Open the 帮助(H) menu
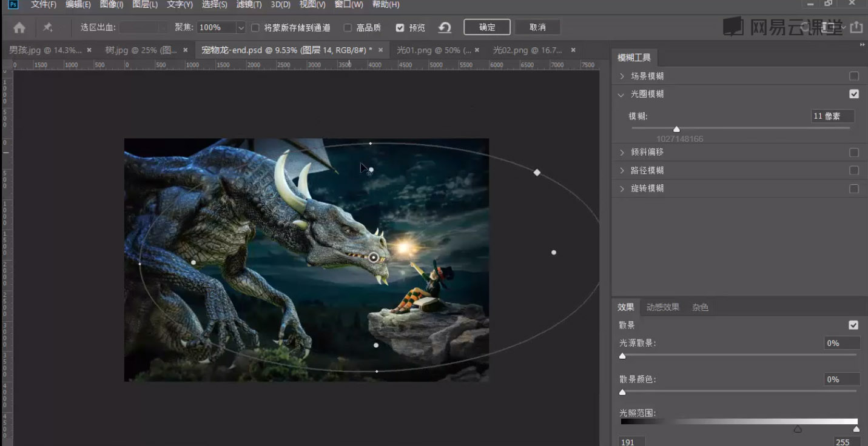Screen dimensions: 868x446 (x=386, y=5)
